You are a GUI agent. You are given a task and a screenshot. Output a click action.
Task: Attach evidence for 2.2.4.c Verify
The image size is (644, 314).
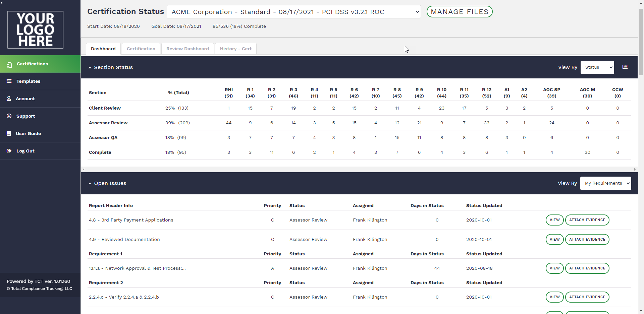click(587, 297)
